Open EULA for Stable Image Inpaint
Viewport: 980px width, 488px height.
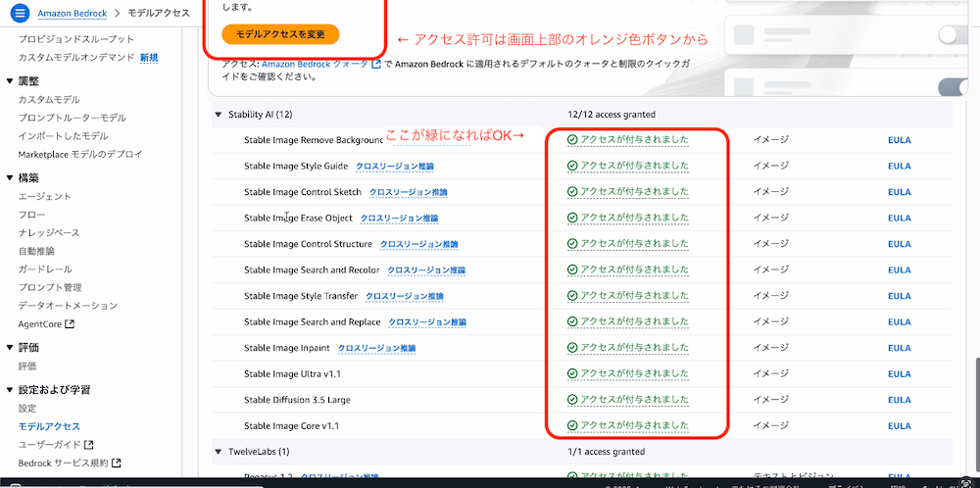tap(900, 348)
